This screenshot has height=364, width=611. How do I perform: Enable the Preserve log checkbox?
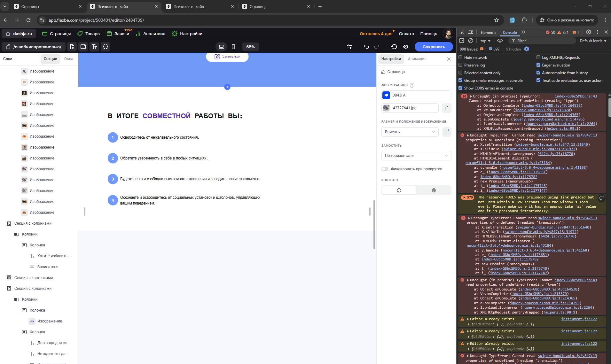pos(461,65)
